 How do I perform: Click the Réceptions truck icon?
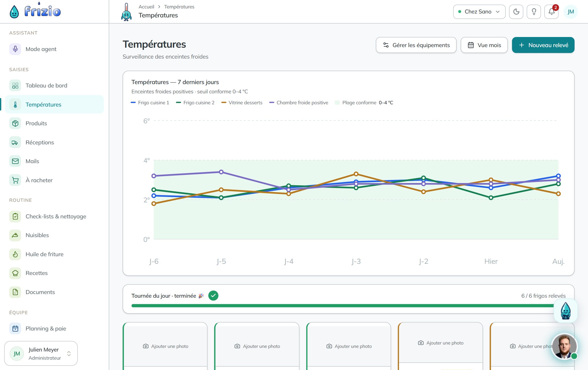[15, 142]
